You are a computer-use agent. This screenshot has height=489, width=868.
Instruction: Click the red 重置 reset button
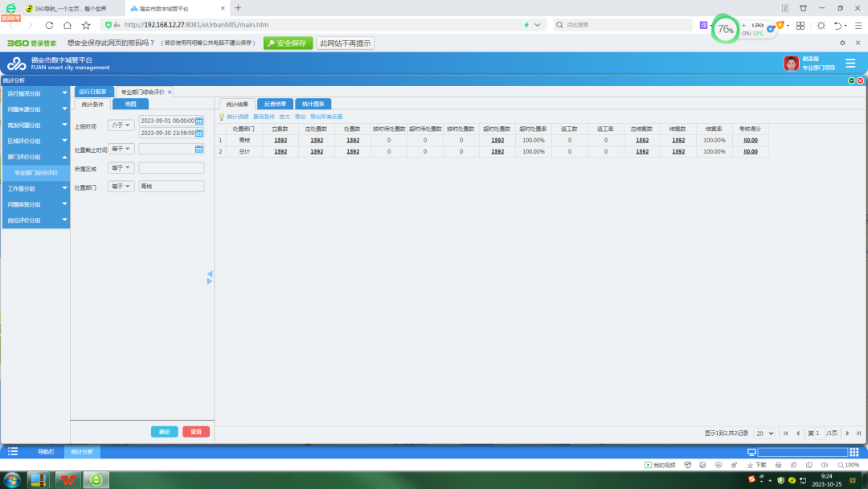(x=196, y=431)
